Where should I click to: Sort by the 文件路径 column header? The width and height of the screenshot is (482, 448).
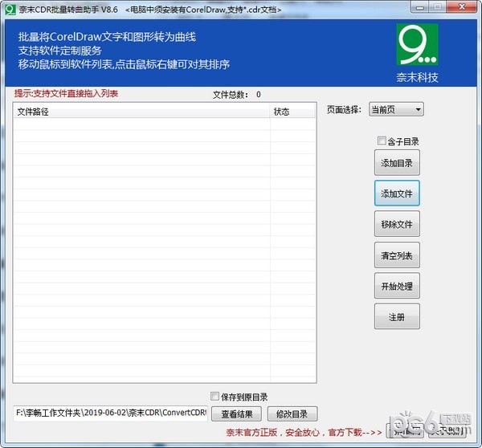141,112
